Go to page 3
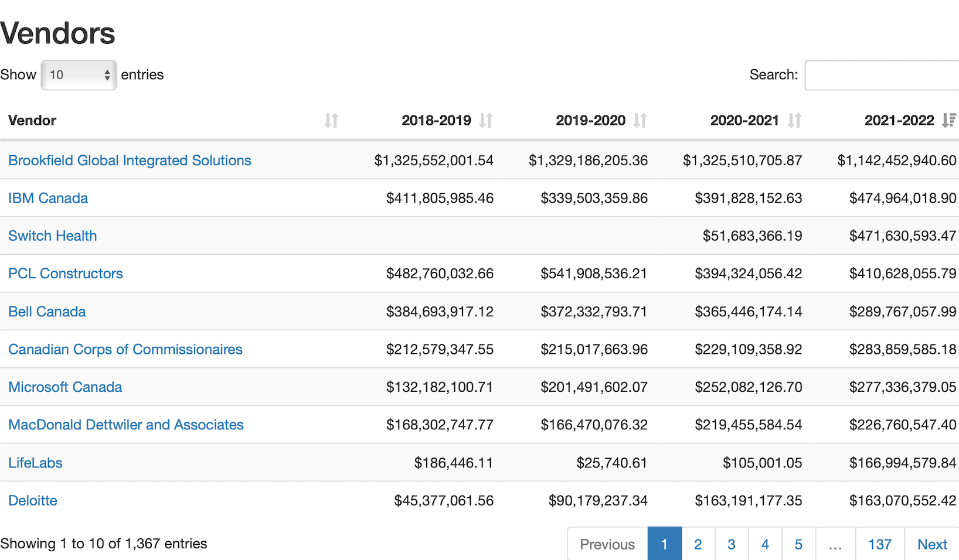This screenshot has height=560, width=959. pyautogui.click(x=732, y=544)
